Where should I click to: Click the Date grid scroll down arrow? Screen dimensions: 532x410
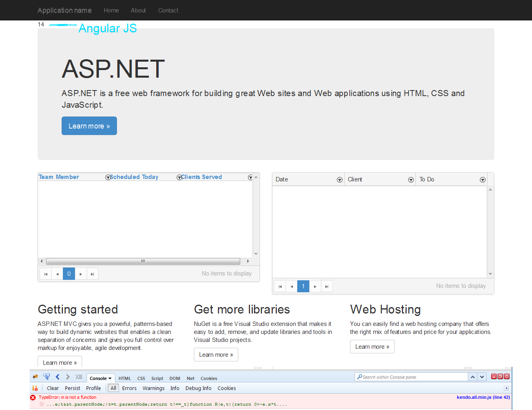coord(490,274)
